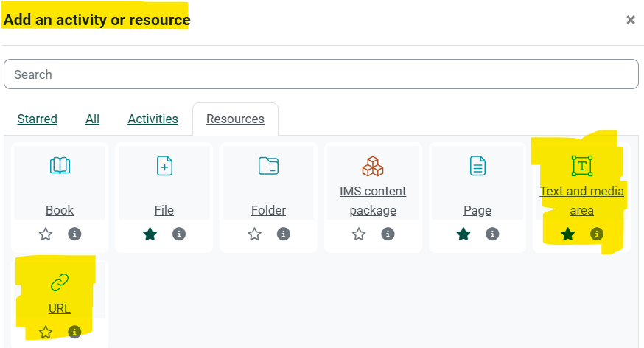Click the Book resource icon

(x=60, y=166)
